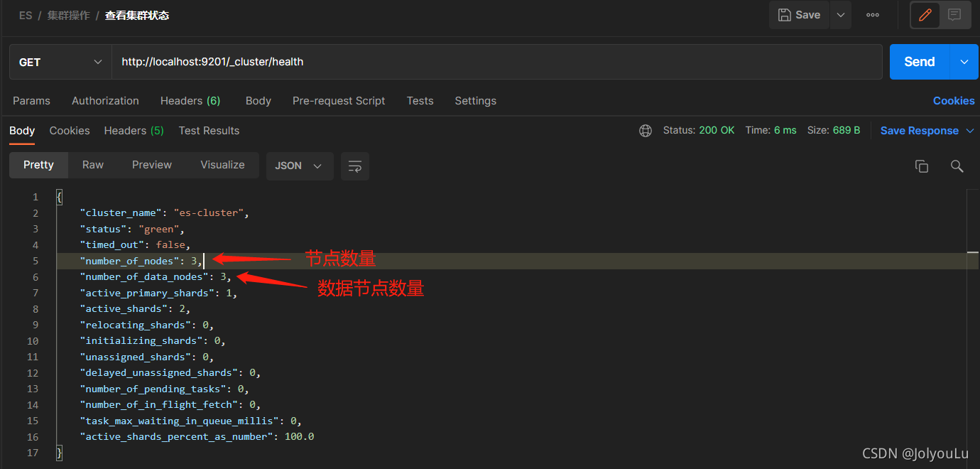Switch to Raw view
Screen dimensions: 980x469
[93, 165]
